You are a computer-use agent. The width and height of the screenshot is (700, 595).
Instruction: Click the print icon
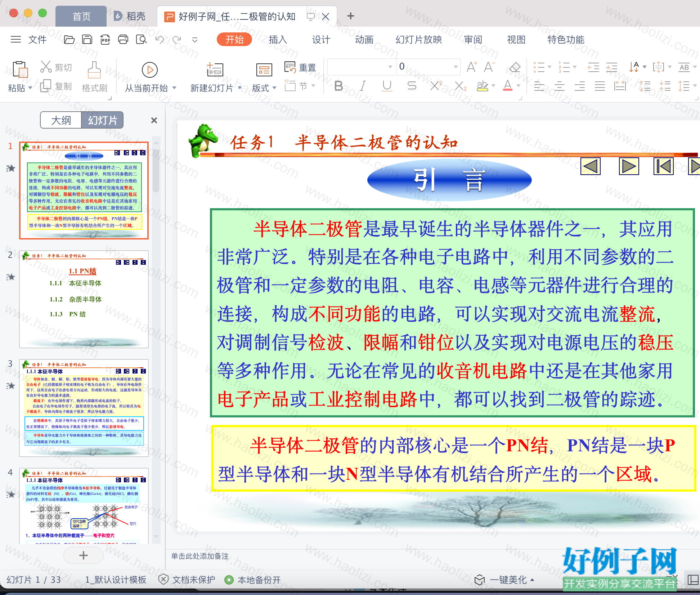[123, 40]
